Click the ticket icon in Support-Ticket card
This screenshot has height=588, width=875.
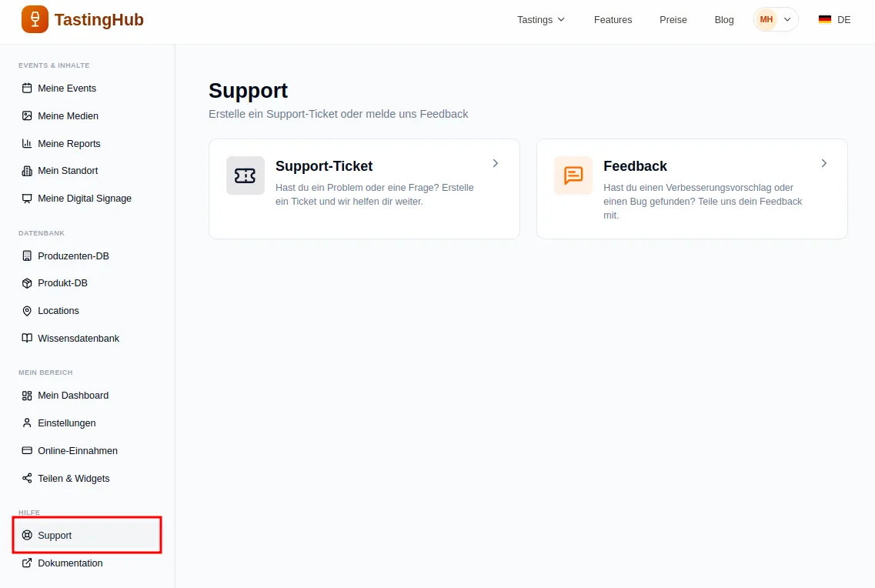pos(245,175)
